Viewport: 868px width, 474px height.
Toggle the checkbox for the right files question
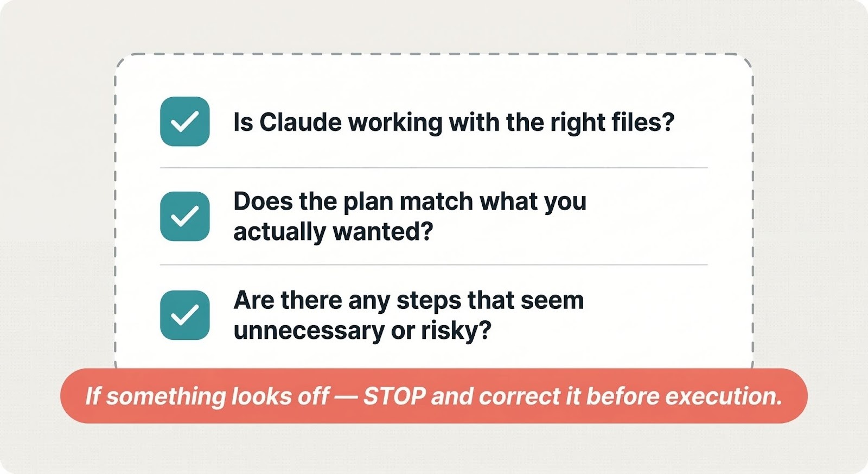184,122
